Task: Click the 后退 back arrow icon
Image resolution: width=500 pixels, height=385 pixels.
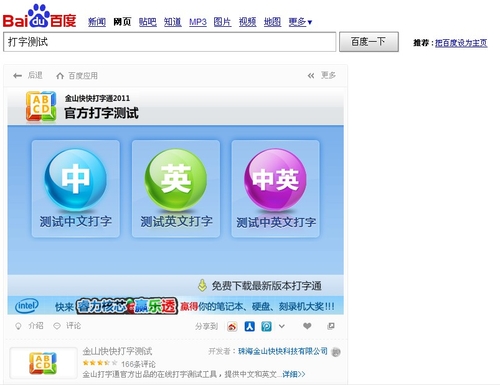Action: 17,76
